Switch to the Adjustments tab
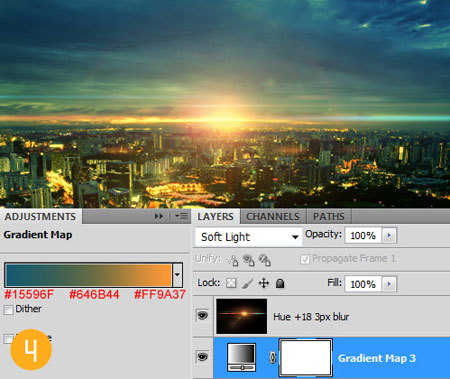 tap(40, 217)
